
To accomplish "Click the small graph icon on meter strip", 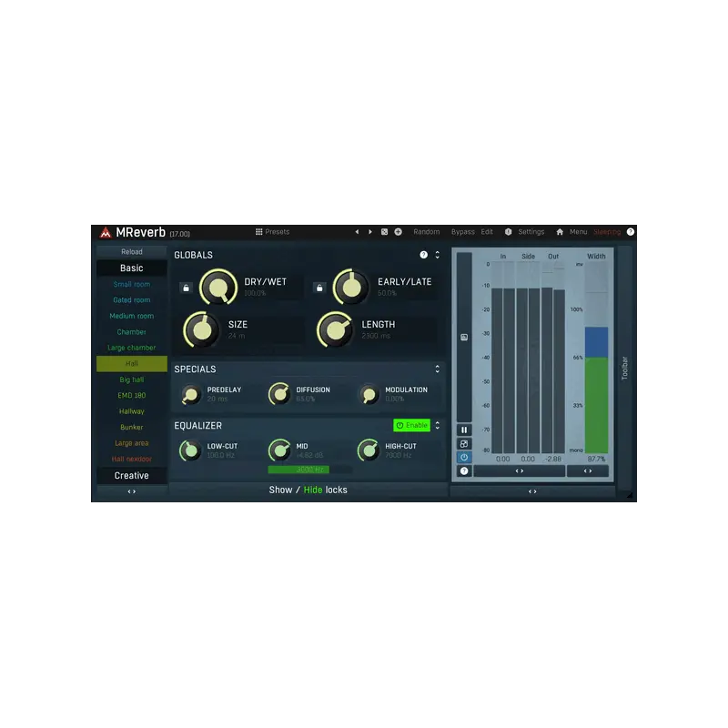I will point(464,337).
